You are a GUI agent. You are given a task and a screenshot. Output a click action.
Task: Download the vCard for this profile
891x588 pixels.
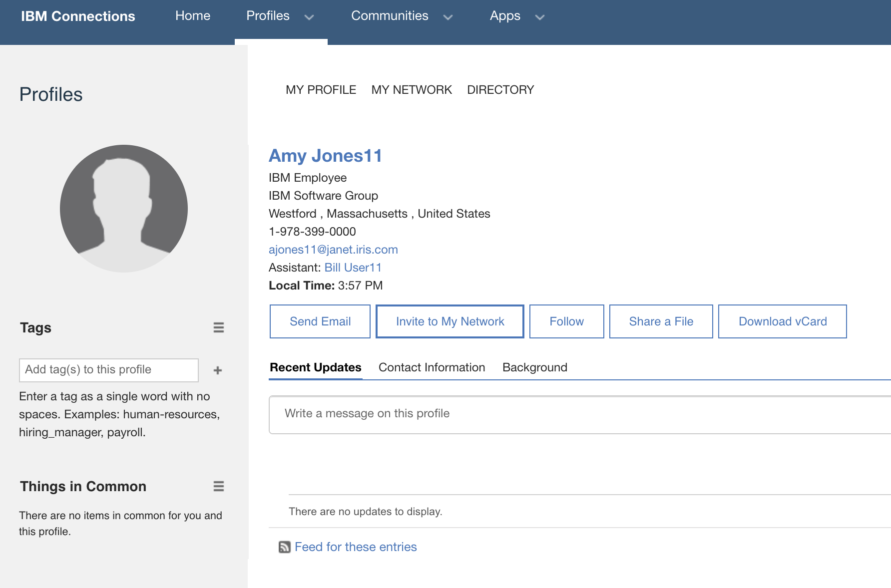point(782,321)
